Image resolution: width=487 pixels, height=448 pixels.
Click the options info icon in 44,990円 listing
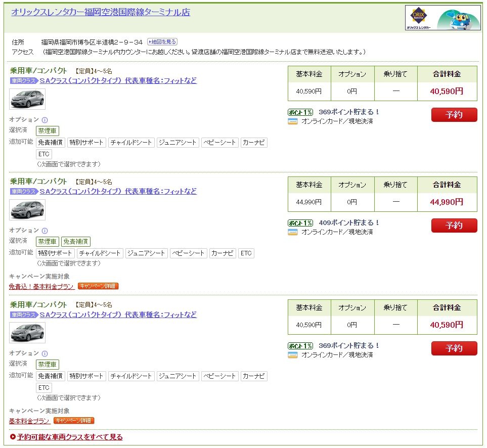(x=45, y=231)
